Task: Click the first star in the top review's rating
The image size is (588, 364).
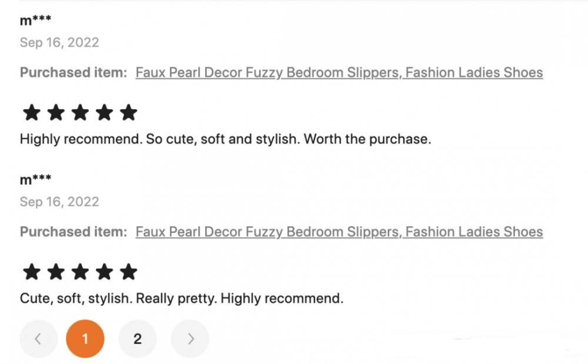Action: (31, 112)
